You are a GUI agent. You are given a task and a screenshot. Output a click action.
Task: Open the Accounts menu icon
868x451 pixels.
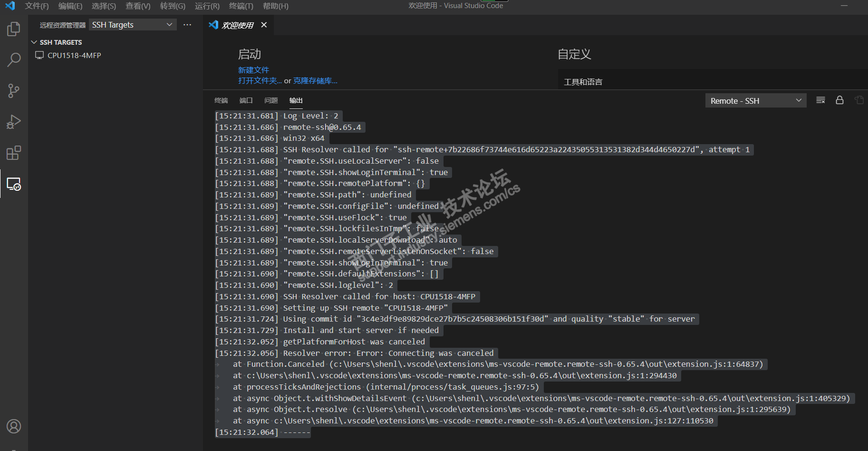pyautogui.click(x=14, y=426)
